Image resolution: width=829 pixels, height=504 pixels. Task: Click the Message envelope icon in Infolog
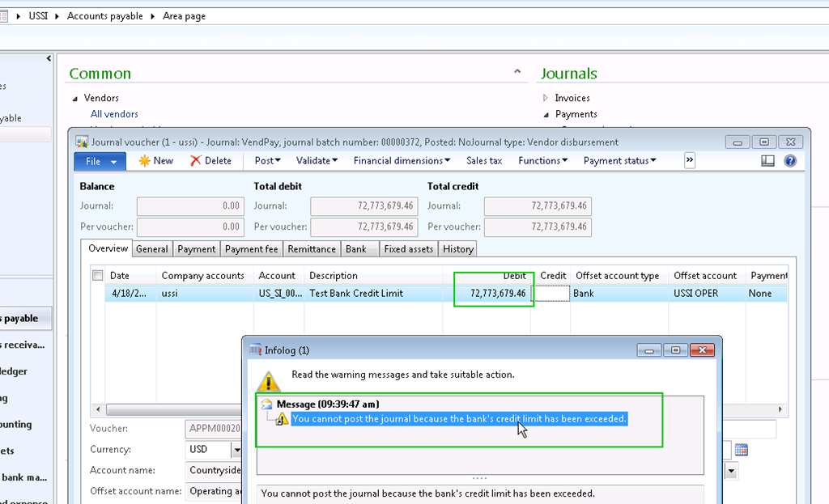(x=267, y=404)
